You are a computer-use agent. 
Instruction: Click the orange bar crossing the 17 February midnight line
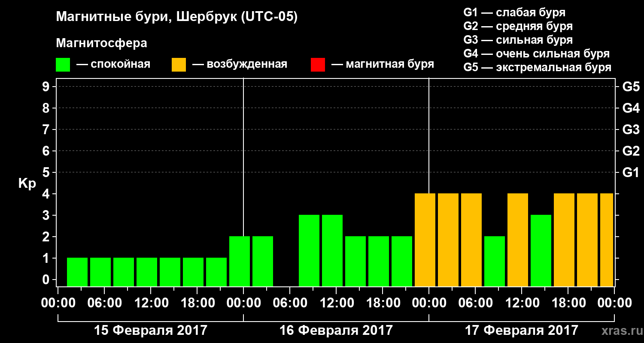[425, 240]
